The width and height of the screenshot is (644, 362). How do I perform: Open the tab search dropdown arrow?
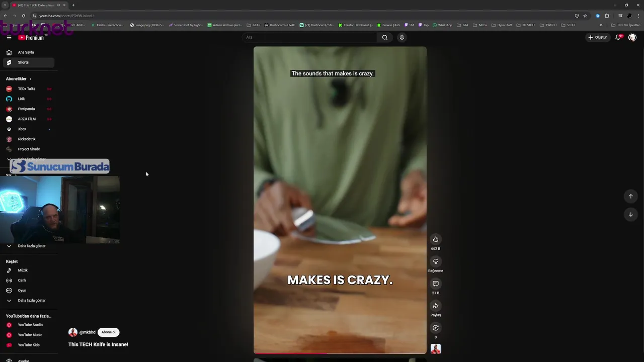coord(5,5)
